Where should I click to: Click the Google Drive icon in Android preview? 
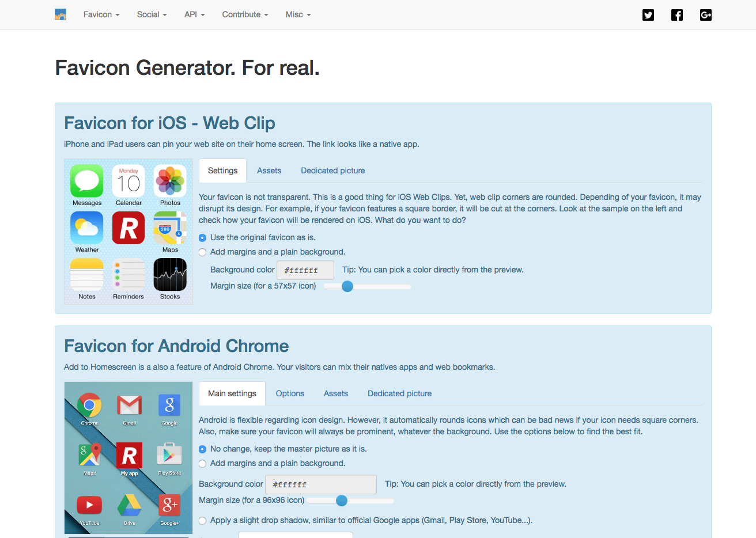coord(130,505)
